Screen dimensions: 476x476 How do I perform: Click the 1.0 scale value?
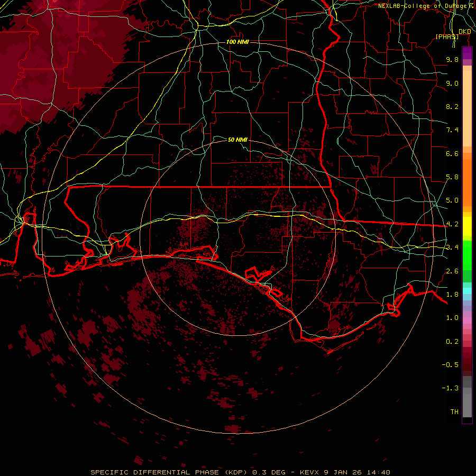[x=452, y=318]
